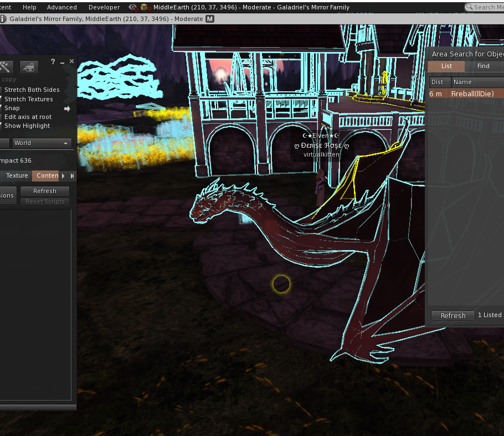Click the eye status icon in menu bar
Image resolution: width=504 pixels, height=436 pixels.
click(133, 7)
